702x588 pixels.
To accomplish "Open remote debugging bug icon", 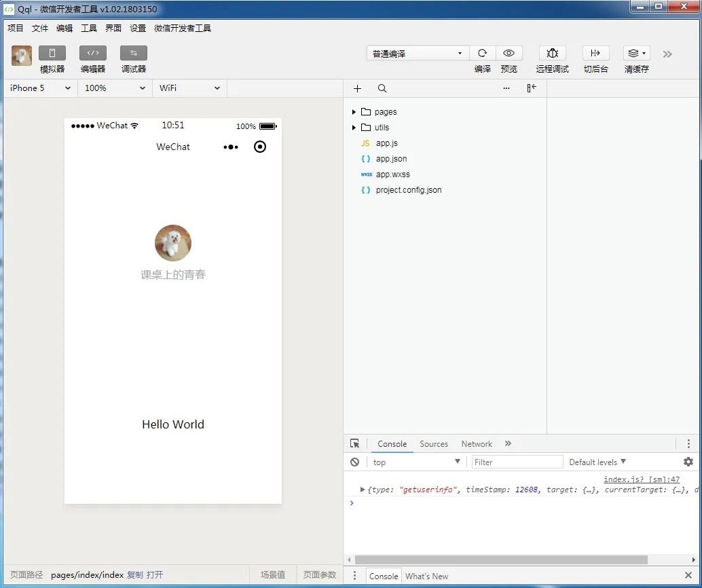I will point(552,54).
